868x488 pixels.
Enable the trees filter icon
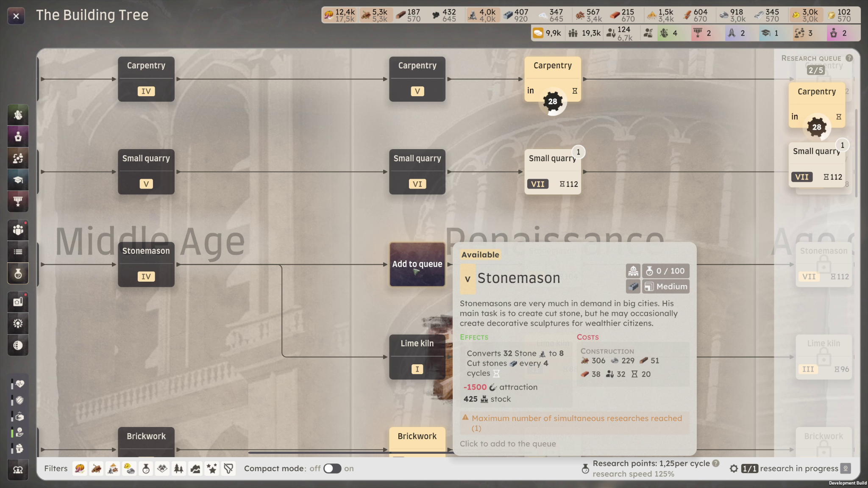tap(179, 469)
